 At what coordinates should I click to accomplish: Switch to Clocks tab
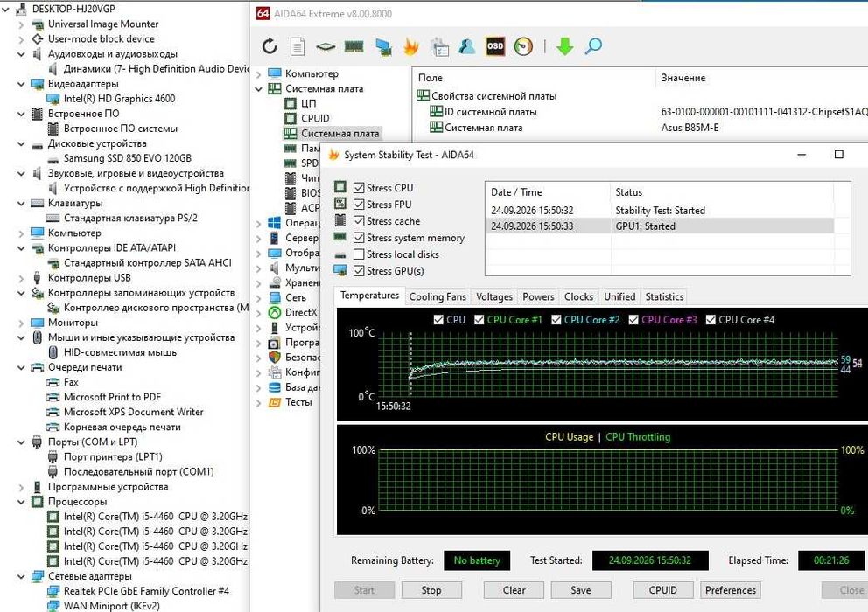(578, 296)
